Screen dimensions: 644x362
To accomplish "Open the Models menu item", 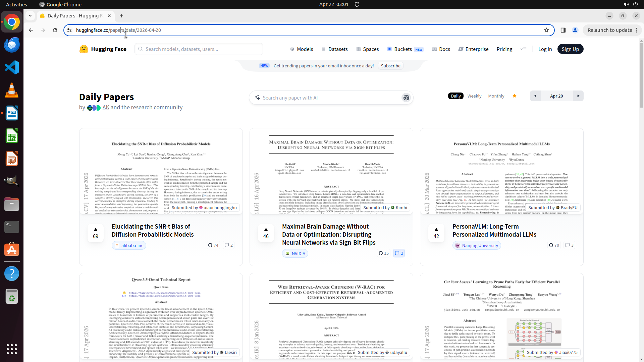I will (x=302, y=49).
